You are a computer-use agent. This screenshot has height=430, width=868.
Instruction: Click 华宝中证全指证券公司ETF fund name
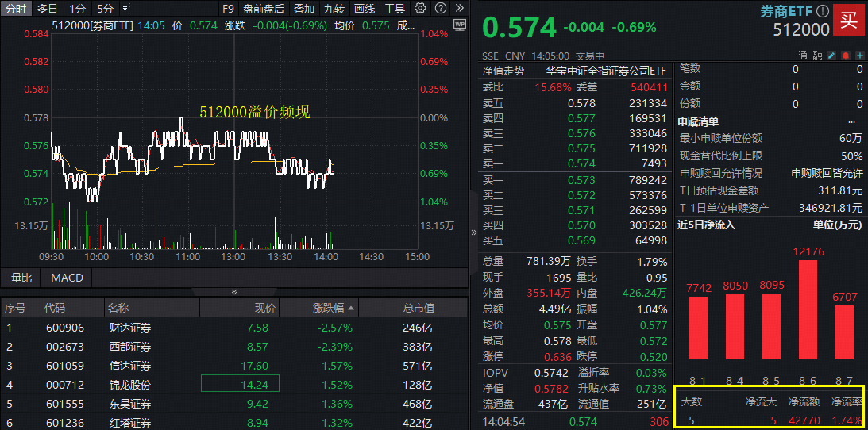tap(606, 71)
